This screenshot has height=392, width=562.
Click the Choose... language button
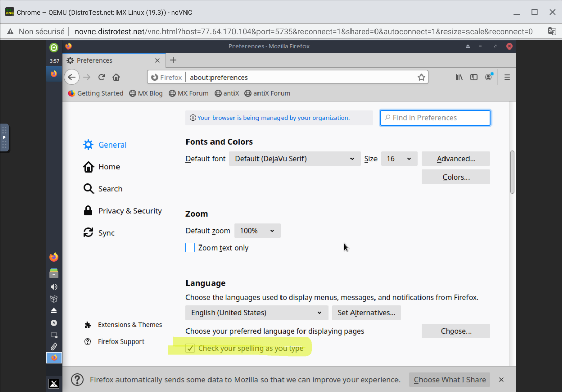(456, 331)
